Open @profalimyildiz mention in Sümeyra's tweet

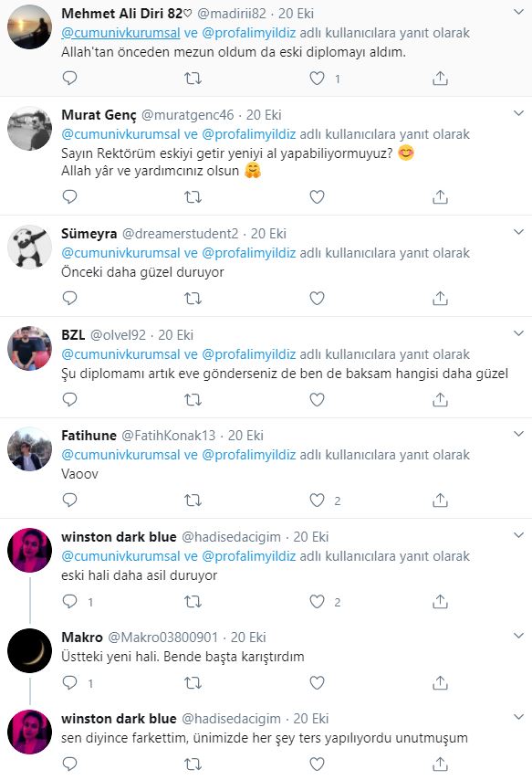coord(248,253)
